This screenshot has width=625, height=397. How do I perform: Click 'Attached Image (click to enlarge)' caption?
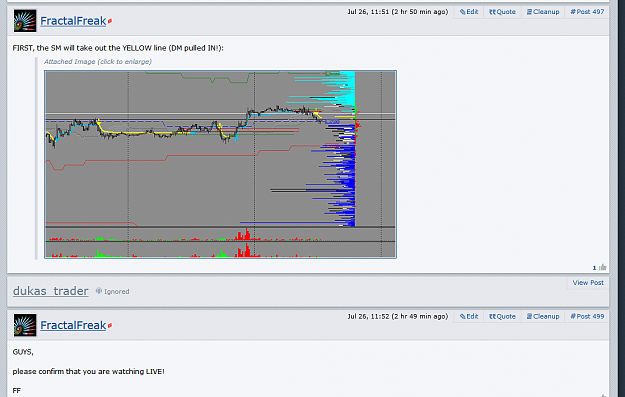tap(98, 61)
